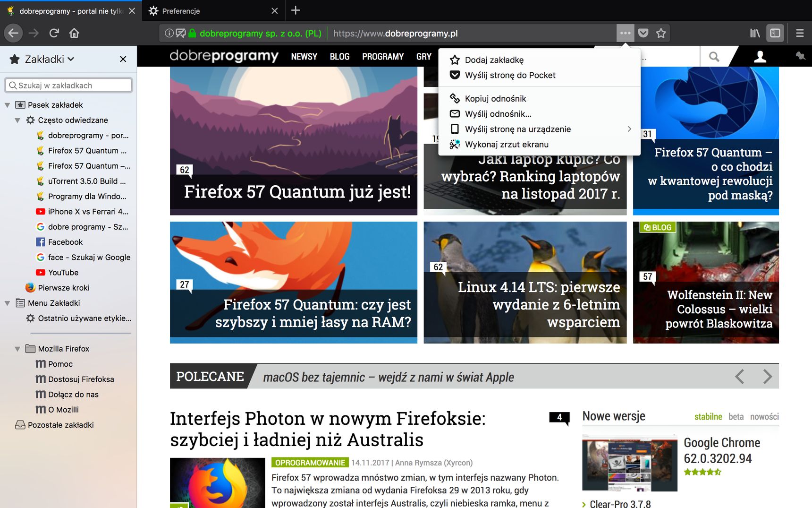Screen dimensions: 812x508
Task: Close the Preferencje tab
Action: coord(275,11)
